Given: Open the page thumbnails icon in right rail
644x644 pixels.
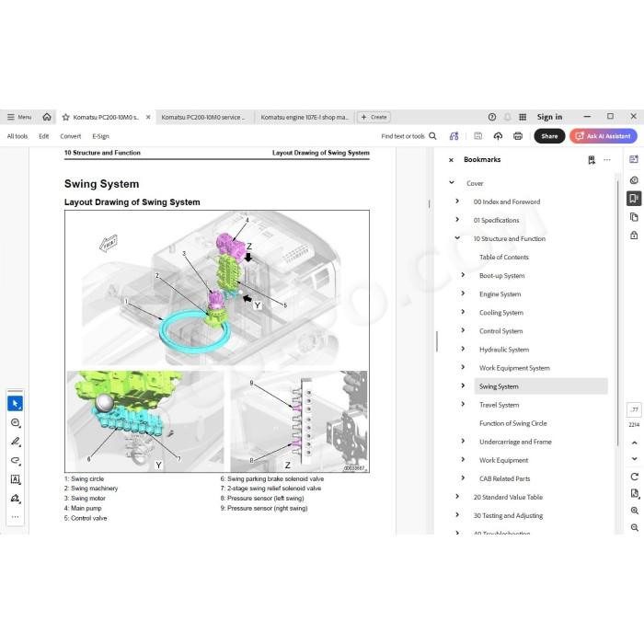Looking at the screenshot, I should [634, 217].
